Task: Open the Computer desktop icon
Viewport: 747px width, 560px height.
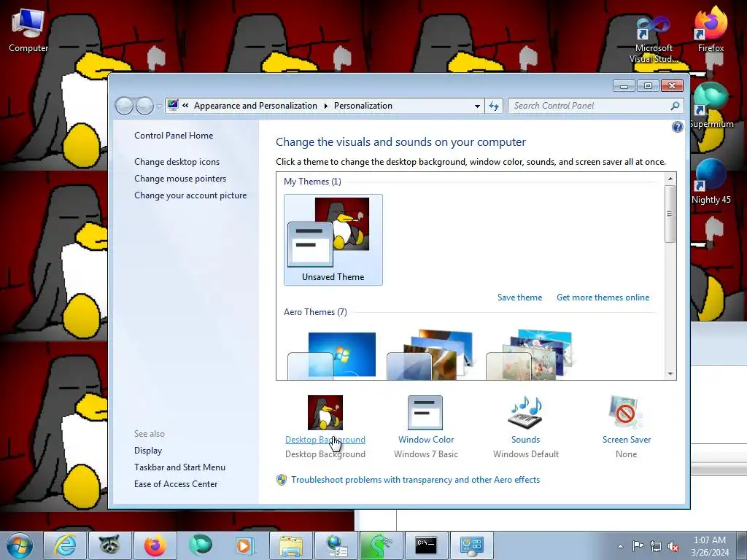Action: (x=28, y=30)
